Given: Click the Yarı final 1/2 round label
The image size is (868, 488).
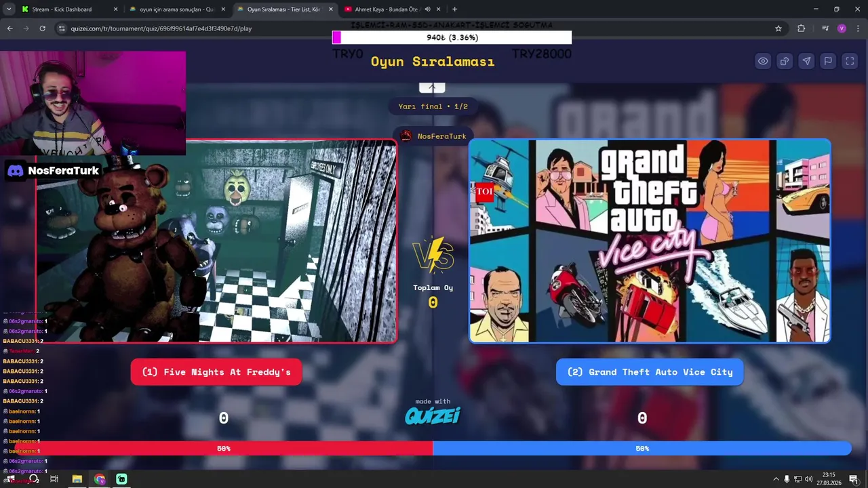Looking at the screenshot, I should [x=433, y=106].
